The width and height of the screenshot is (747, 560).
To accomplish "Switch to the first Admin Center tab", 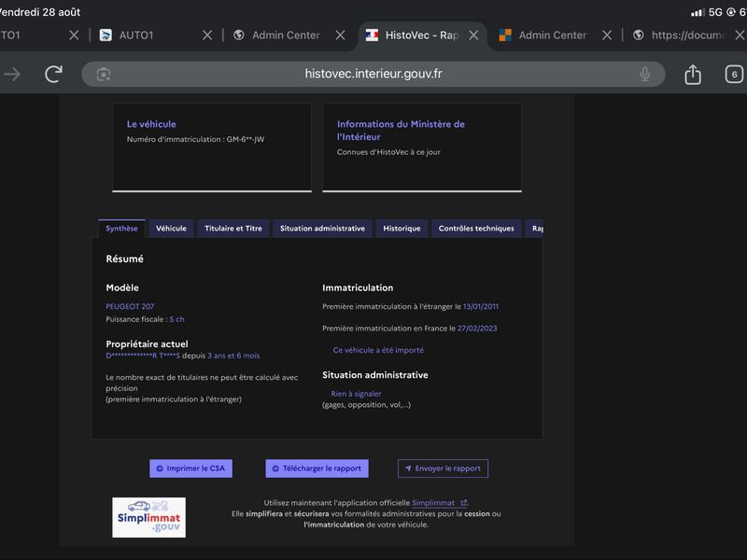I will click(x=286, y=35).
